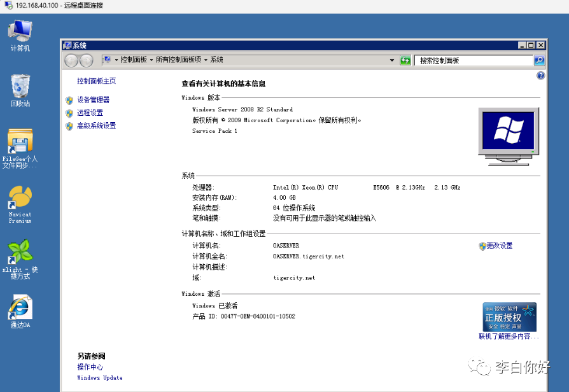
Task: Click the Forward navigation arrow button
Action: [86, 60]
